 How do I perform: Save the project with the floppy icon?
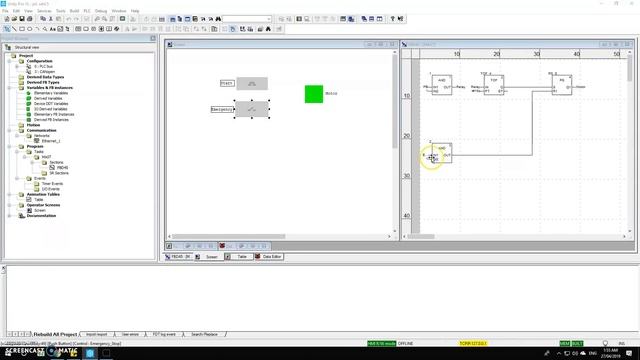pos(22,19)
